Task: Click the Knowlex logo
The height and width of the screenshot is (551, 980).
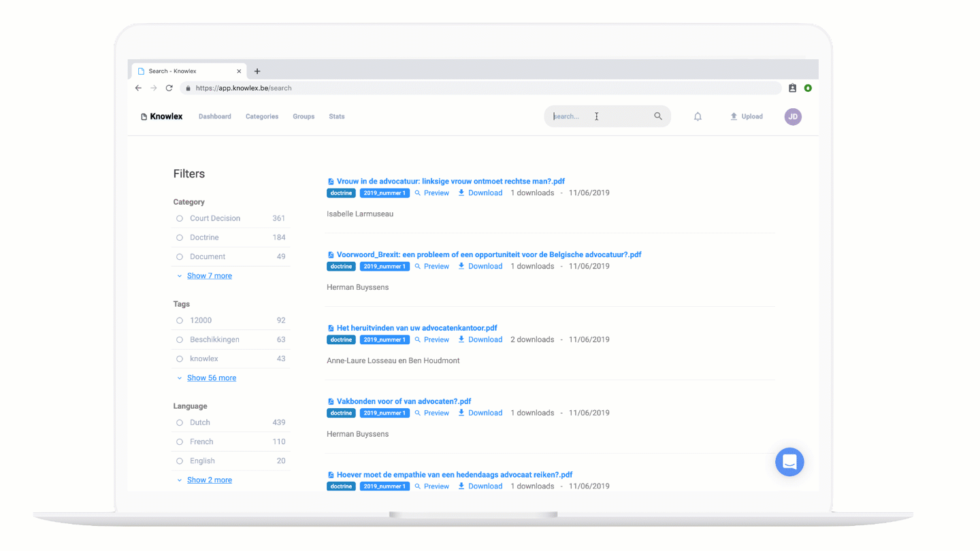Action: [x=162, y=116]
